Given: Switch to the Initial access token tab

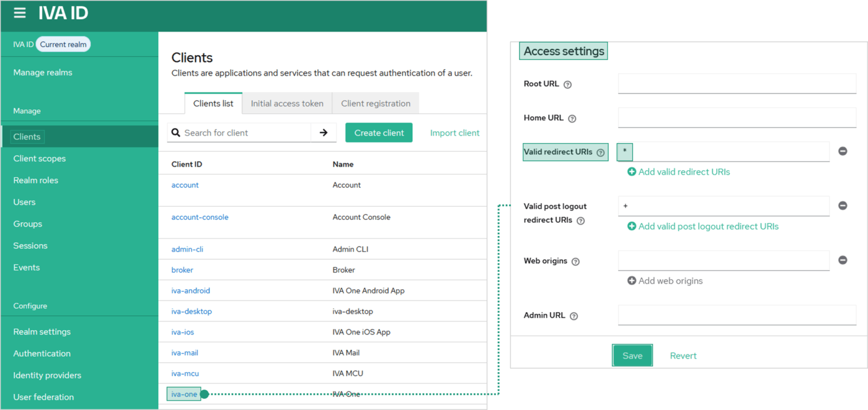Looking at the screenshot, I should 287,103.
